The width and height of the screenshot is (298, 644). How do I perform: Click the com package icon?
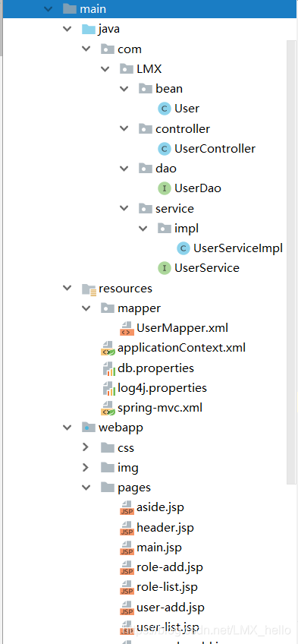(108, 49)
